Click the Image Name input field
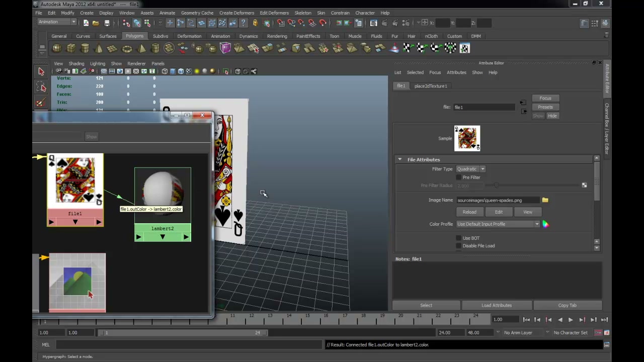This screenshot has height=362, width=644. [x=498, y=200]
